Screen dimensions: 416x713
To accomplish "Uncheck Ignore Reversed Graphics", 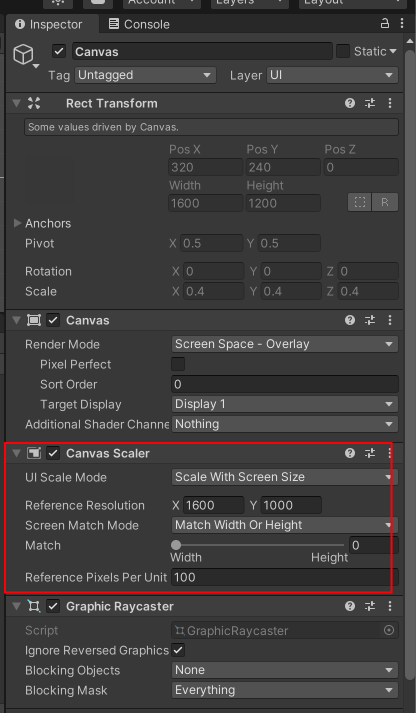I will tap(178, 650).
